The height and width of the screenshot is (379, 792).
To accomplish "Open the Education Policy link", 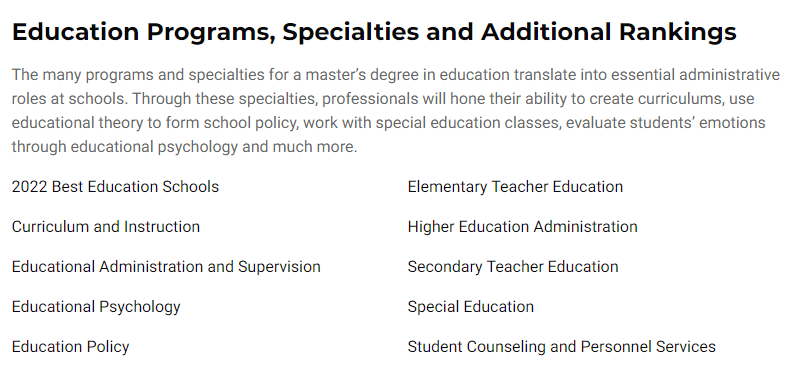I will (71, 347).
